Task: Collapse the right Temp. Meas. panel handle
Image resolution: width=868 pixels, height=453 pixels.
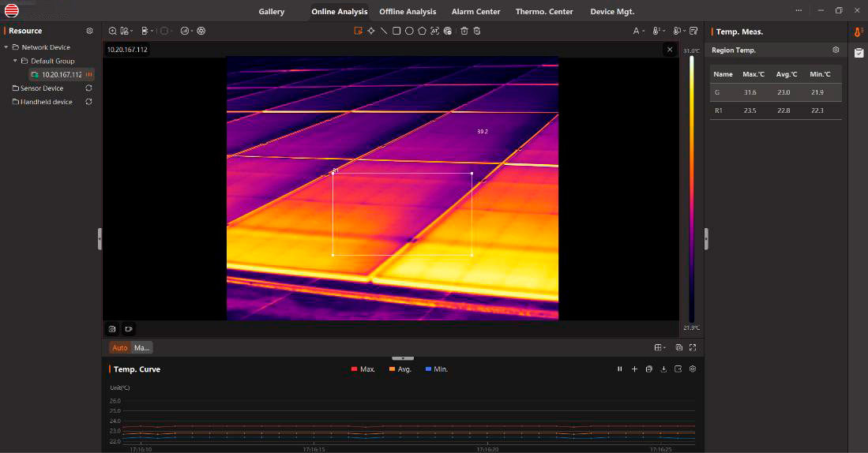Action: (x=706, y=239)
